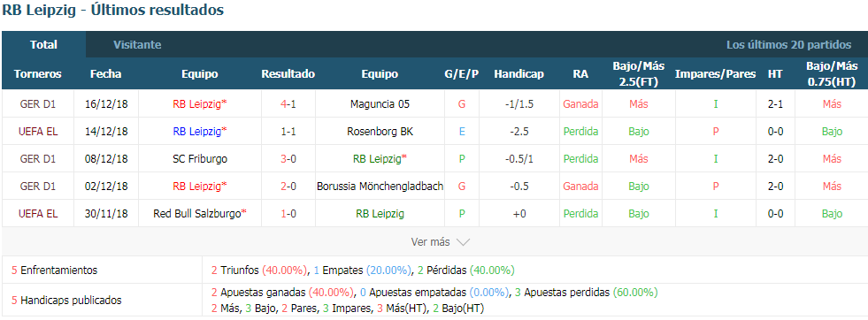Screen dimensions: 868x320
Task: Click RB Leipzig in 16/12/18 row
Action: click(x=199, y=104)
